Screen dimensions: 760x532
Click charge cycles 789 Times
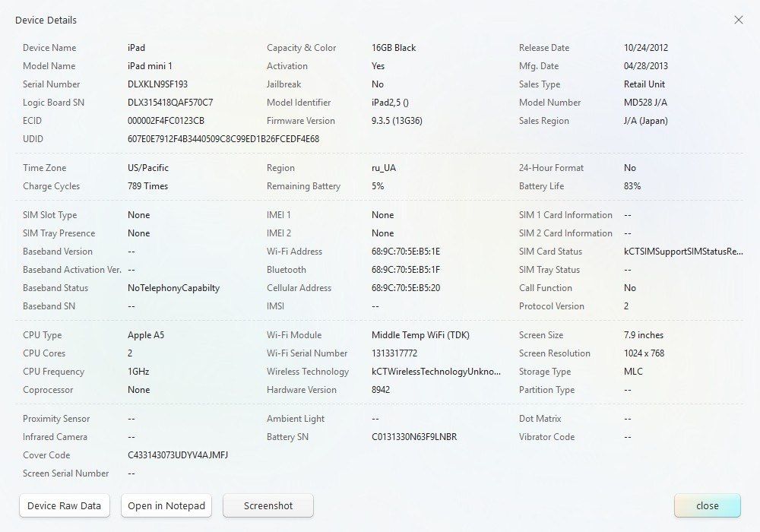point(148,186)
